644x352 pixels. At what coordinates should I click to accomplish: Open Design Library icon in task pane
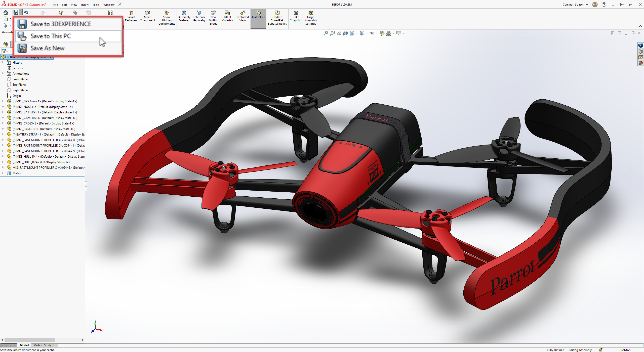pyautogui.click(x=640, y=51)
